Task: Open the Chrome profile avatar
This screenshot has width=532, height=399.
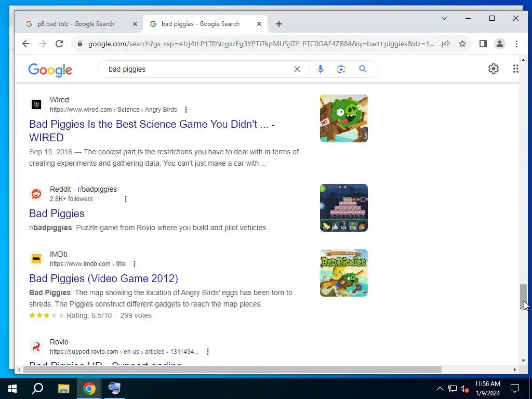Action: click(x=499, y=44)
